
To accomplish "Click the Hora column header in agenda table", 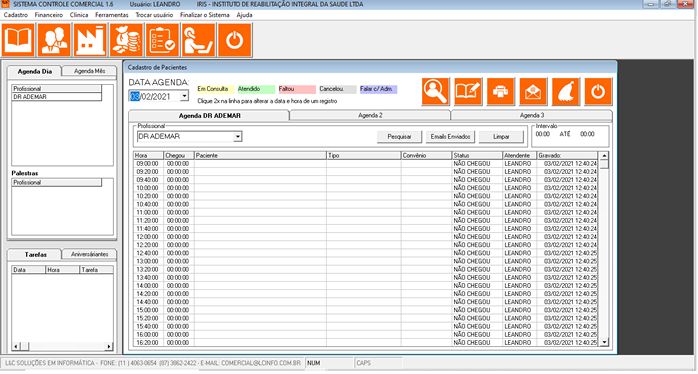I will (x=148, y=155).
